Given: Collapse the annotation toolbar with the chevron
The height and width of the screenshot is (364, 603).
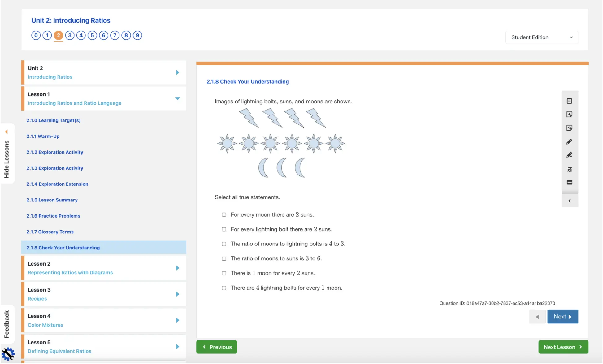Looking at the screenshot, I should 569,201.
